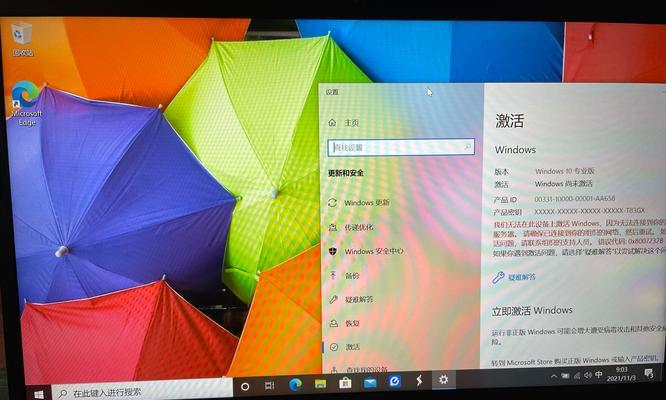666x400 pixels.
Task: Click the 激活 page heading
Action: 510,121
